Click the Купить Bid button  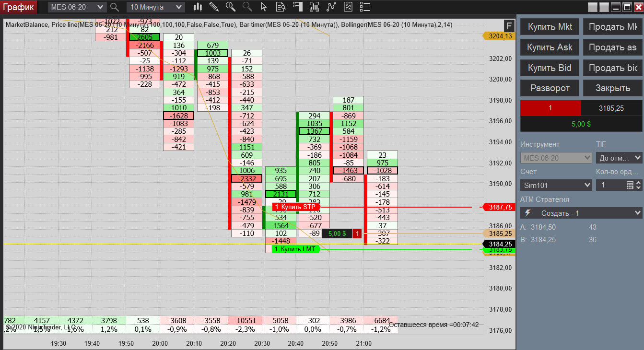coord(550,68)
